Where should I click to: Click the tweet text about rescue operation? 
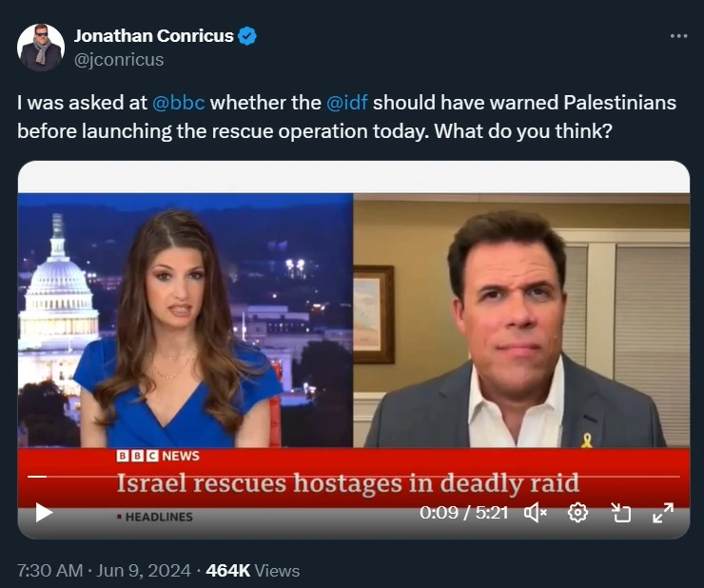[x=346, y=117]
